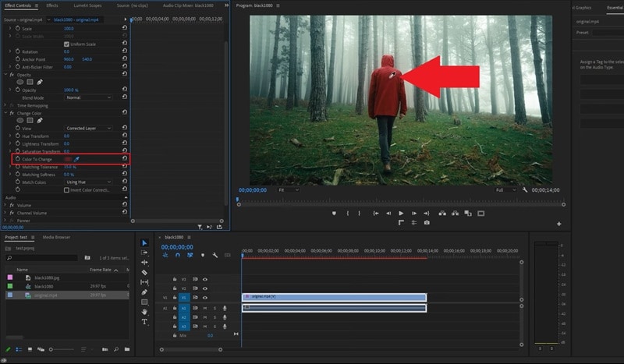Click the Extract button in Program monitor
Screen dimensions: 624x364
(455, 214)
